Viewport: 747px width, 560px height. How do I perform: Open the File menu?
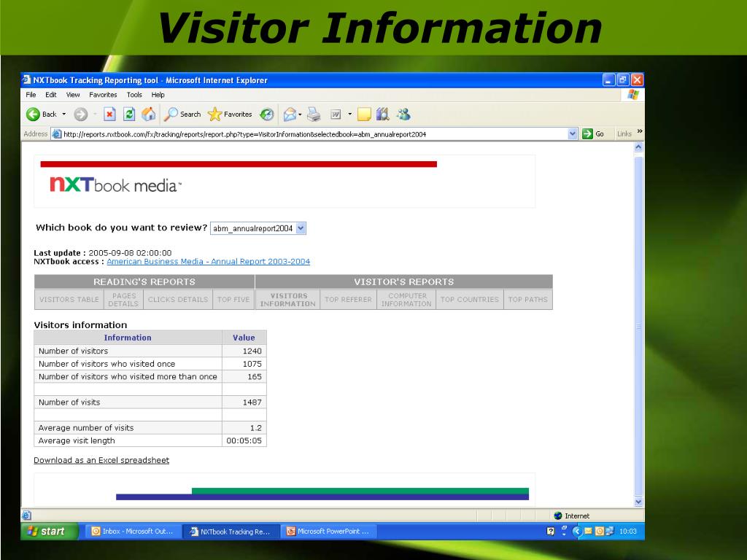pos(31,95)
